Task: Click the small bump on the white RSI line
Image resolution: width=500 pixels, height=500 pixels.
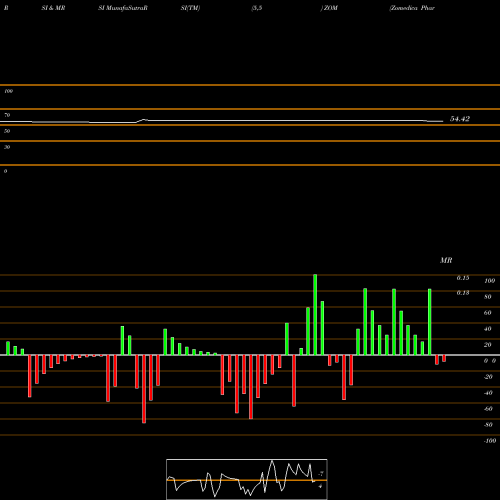Action: click(144, 120)
